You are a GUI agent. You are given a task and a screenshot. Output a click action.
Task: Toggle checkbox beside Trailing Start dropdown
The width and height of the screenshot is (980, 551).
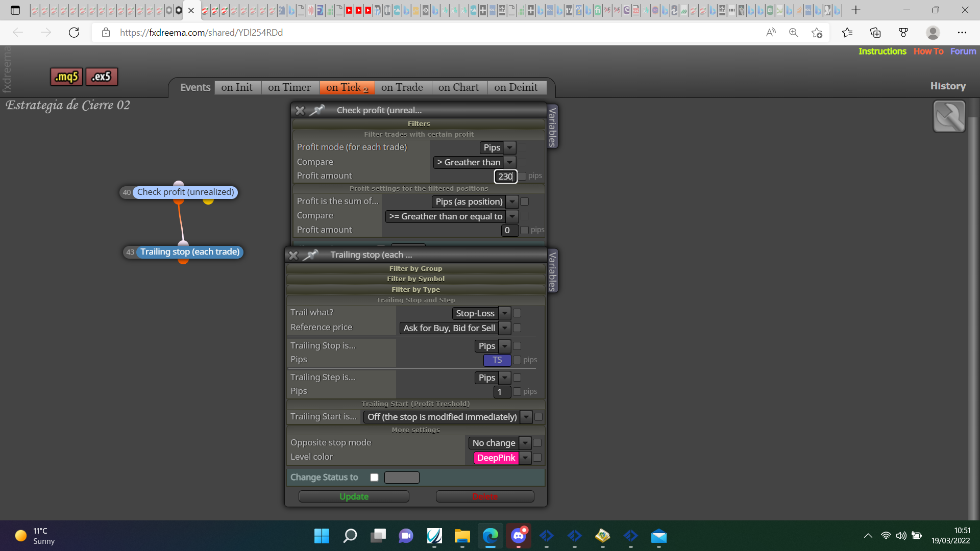(x=538, y=417)
